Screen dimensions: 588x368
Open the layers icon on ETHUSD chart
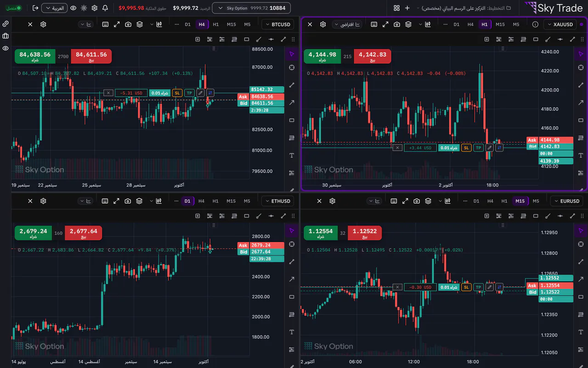coord(139,201)
